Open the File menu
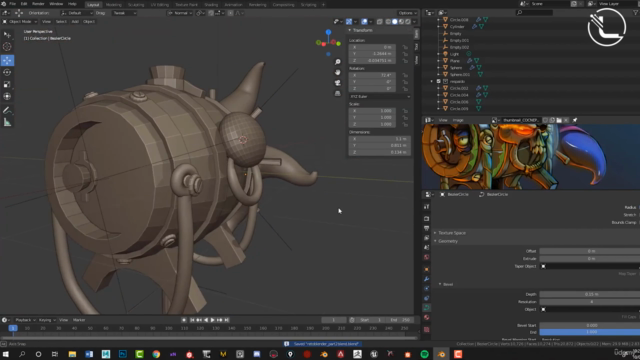Image resolution: width=640 pixels, height=360 pixels. tap(13, 4)
